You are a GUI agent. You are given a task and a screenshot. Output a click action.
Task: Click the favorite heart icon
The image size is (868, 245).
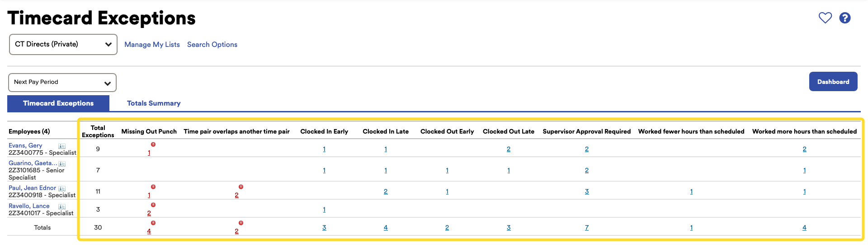tap(825, 18)
